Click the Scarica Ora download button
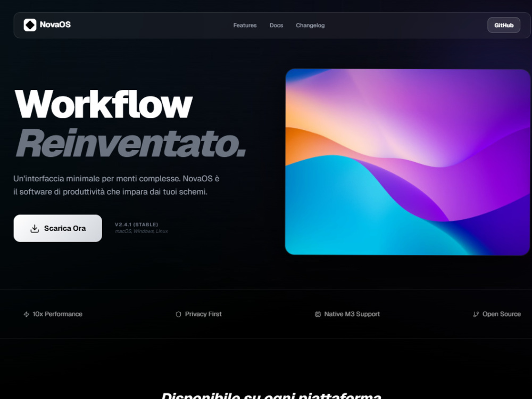532x399 pixels. pyautogui.click(x=57, y=228)
